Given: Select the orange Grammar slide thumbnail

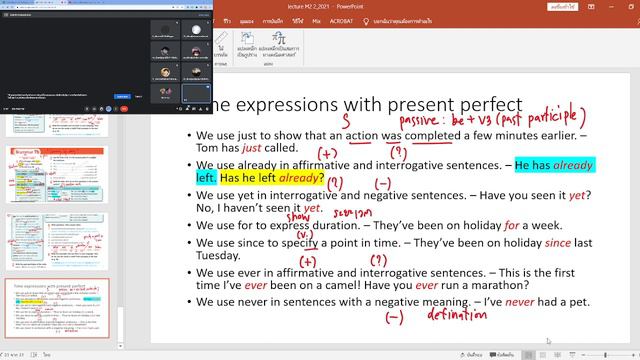Looking at the screenshot, I should [57, 175].
